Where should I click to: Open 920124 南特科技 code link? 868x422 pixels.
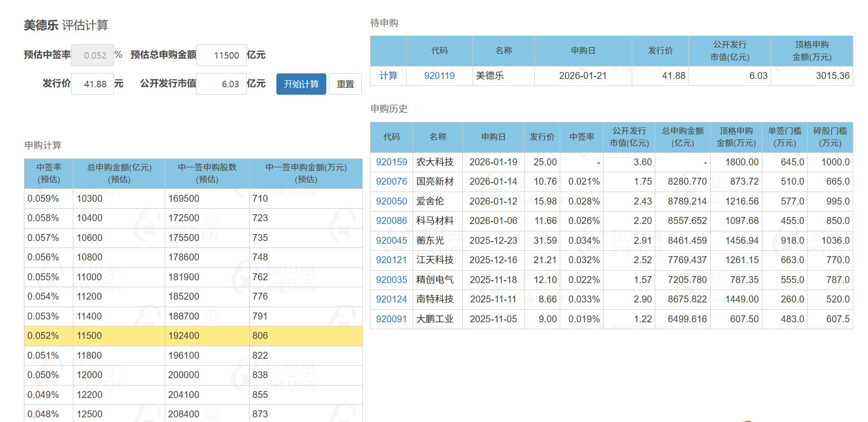[x=391, y=299]
